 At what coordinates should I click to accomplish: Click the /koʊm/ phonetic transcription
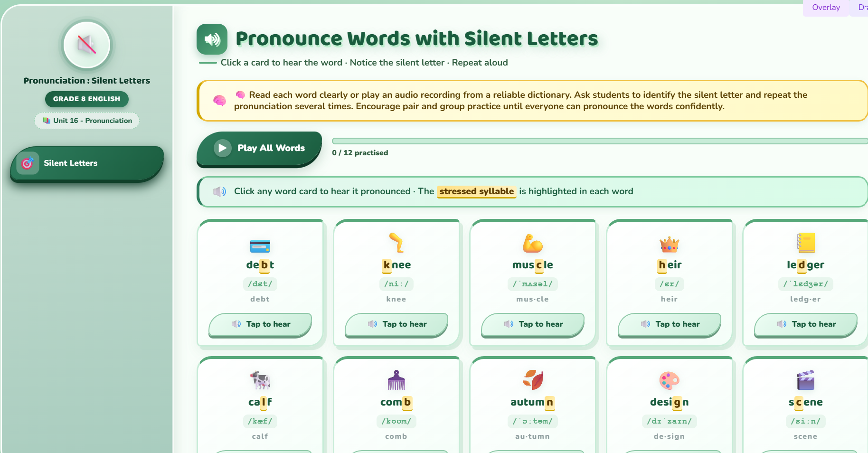tap(396, 421)
